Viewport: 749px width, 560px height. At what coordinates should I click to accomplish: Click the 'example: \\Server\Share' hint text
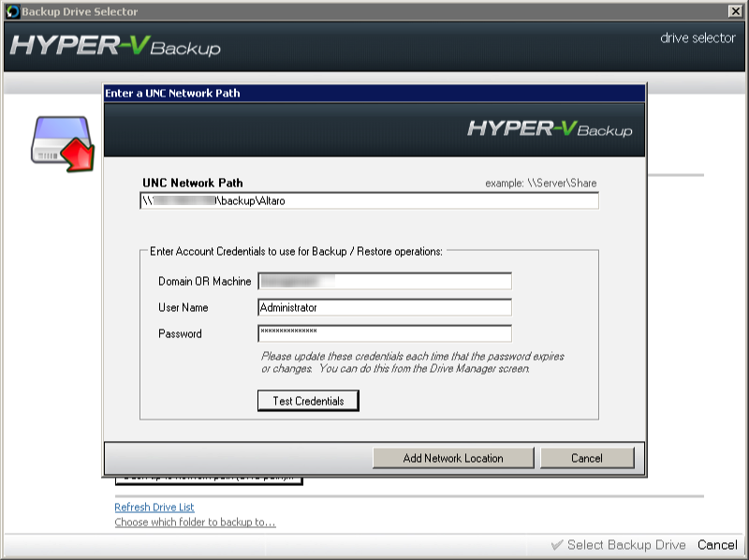541,183
